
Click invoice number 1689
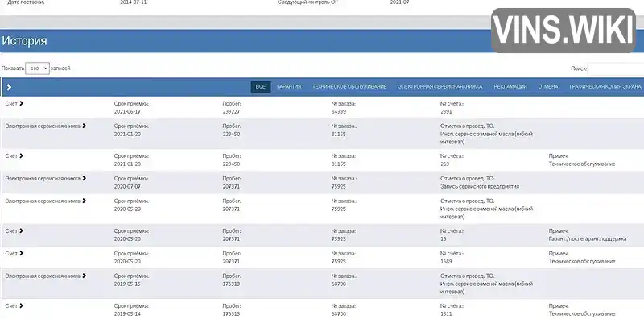(x=446, y=261)
